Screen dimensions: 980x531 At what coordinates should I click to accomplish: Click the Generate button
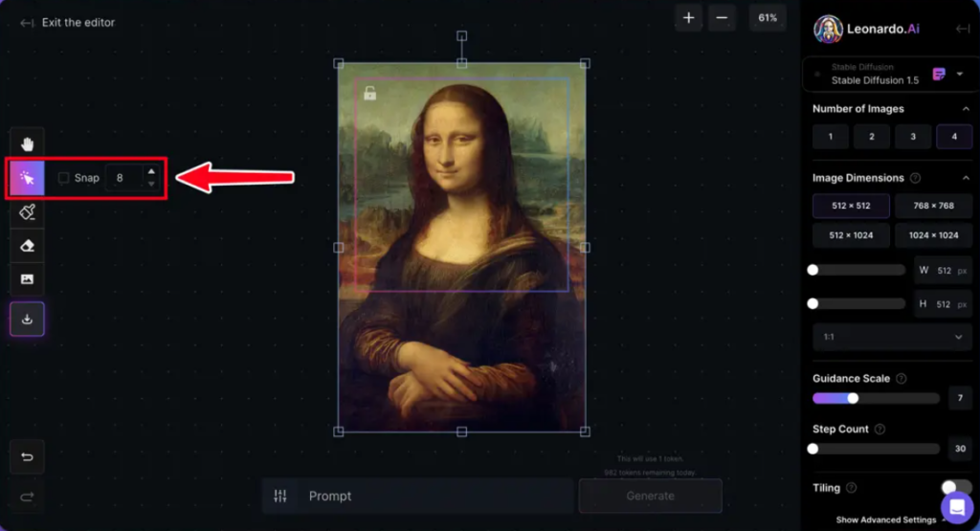[650, 496]
